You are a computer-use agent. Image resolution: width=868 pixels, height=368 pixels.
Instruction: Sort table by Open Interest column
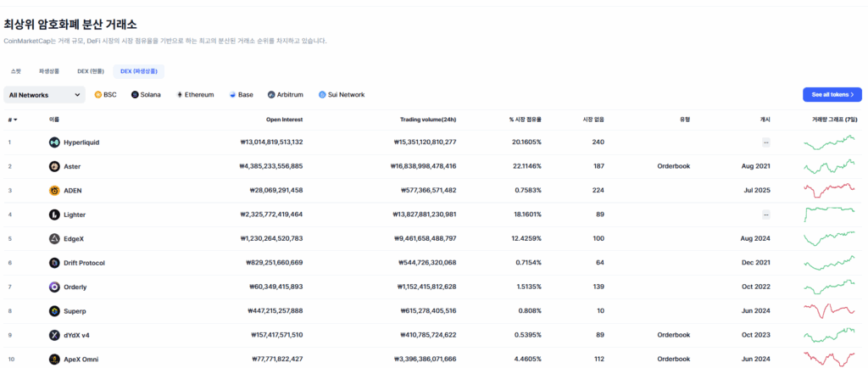click(284, 120)
